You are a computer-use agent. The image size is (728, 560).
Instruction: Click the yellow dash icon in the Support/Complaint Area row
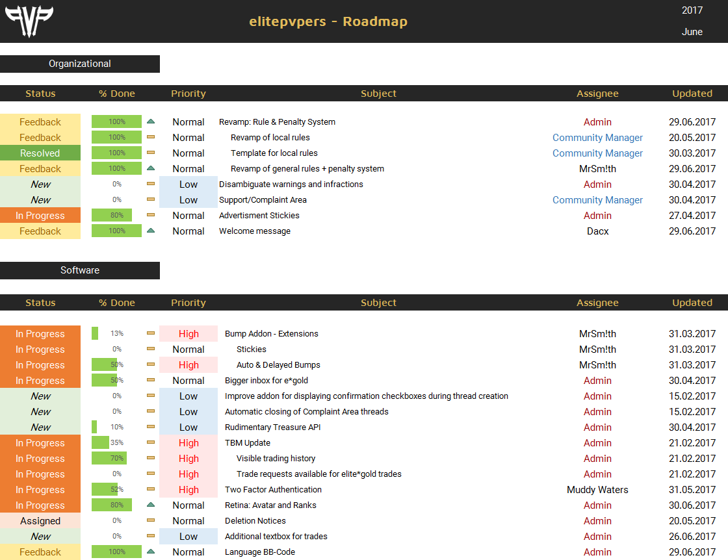point(150,199)
